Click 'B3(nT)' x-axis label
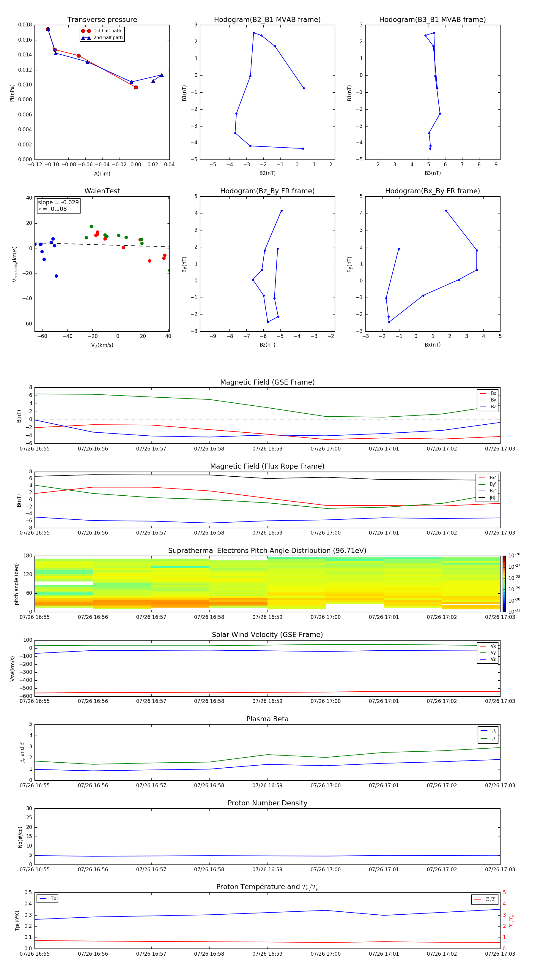 click(x=432, y=173)
